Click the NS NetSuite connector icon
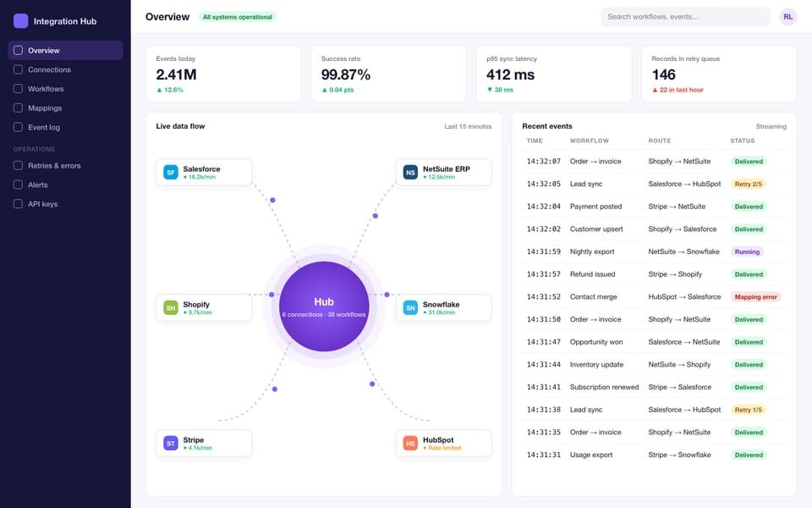Image resolution: width=812 pixels, height=508 pixels. [x=411, y=172]
